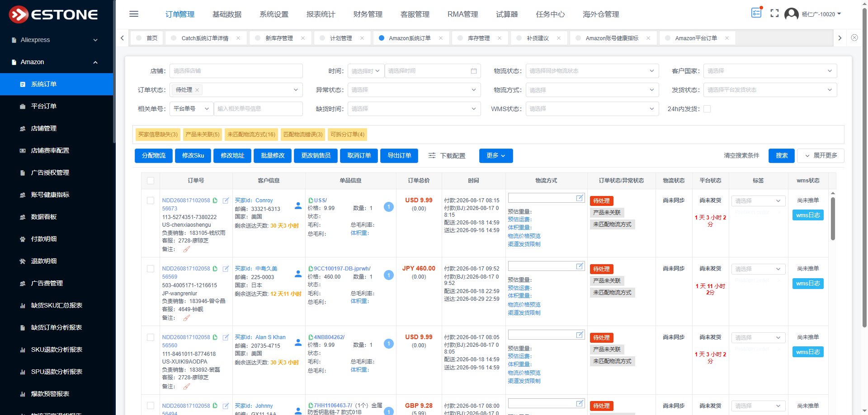Close the Amazon系统订单 tab
Image resolution: width=868 pixels, height=415 pixels.
(441, 38)
